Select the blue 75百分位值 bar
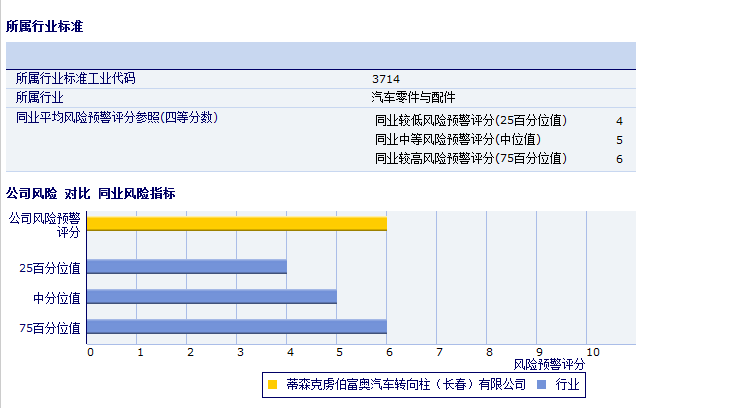Viewport: 748px width, 408px height. pyautogui.click(x=236, y=327)
